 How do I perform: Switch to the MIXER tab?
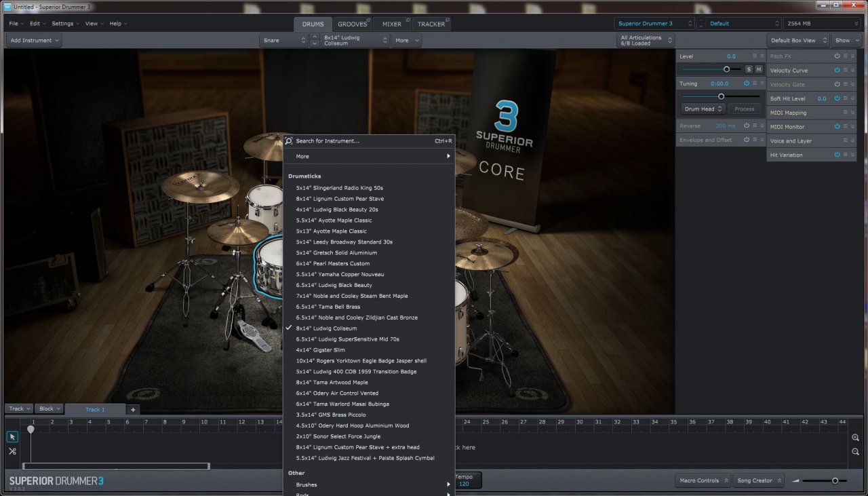pos(391,24)
